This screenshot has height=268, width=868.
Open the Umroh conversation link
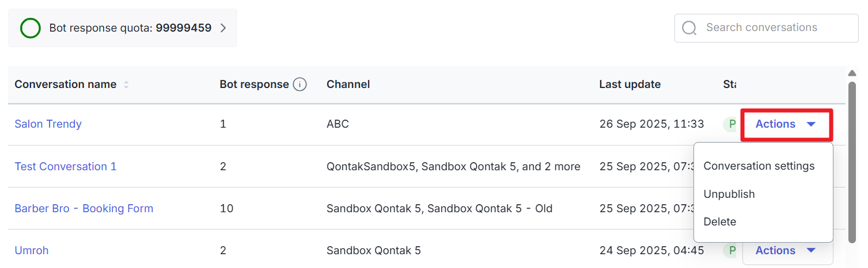(x=31, y=251)
